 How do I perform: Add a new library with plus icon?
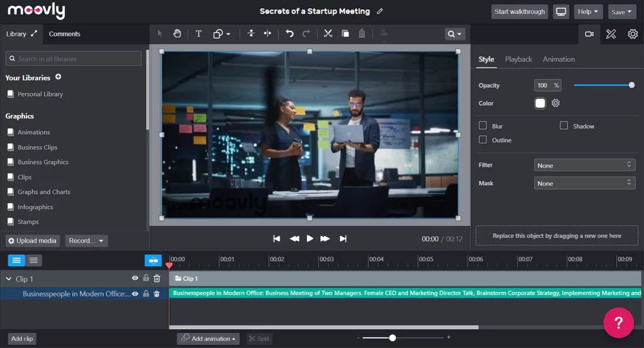(x=58, y=77)
